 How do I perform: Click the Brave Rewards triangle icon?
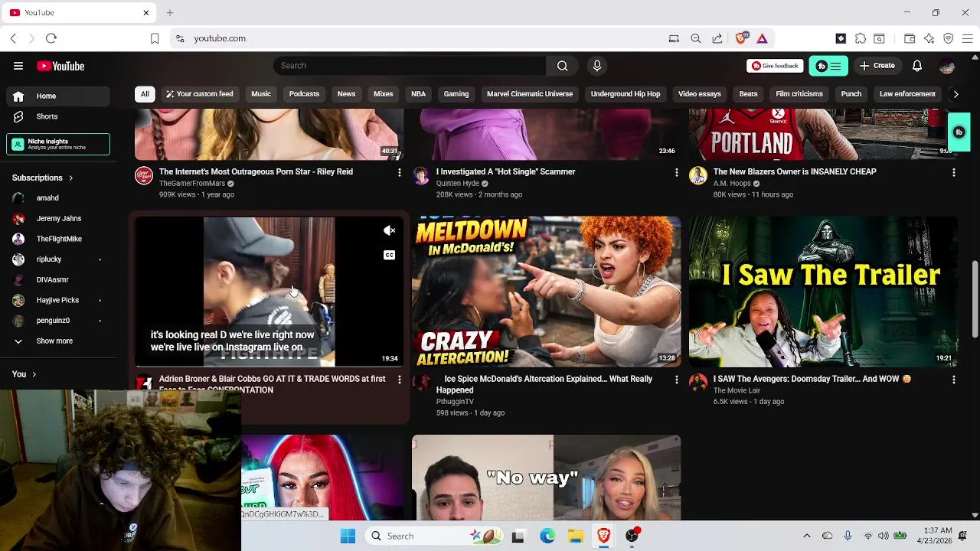pyautogui.click(x=762, y=38)
